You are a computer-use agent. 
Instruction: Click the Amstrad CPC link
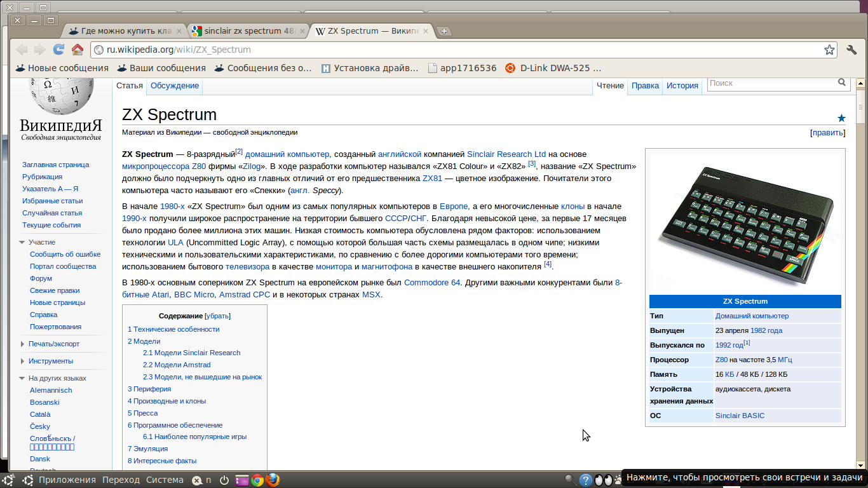[x=245, y=295]
